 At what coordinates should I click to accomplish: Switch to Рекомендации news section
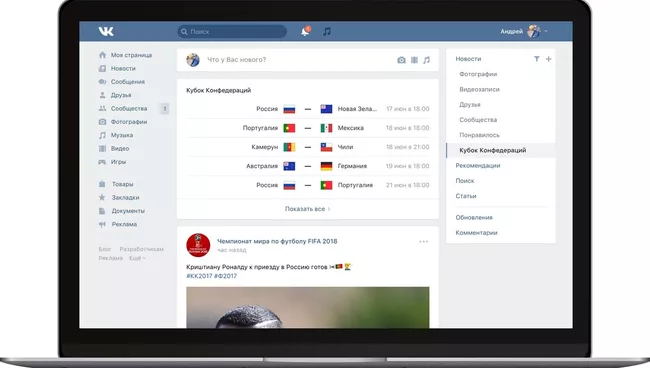point(478,166)
